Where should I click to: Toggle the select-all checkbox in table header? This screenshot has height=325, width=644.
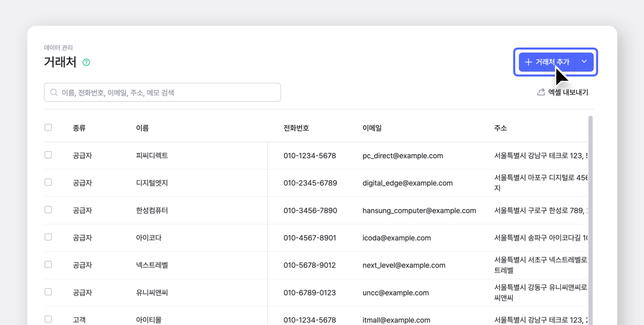tap(48, 128)
